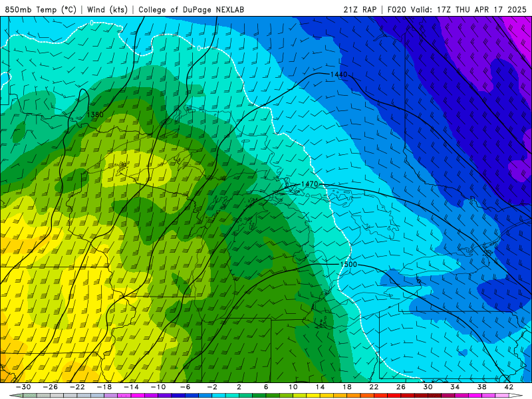Screen dimensions: 532x399
Task: Click the 22 colorbar tick label
Action: tap(374, 387)
